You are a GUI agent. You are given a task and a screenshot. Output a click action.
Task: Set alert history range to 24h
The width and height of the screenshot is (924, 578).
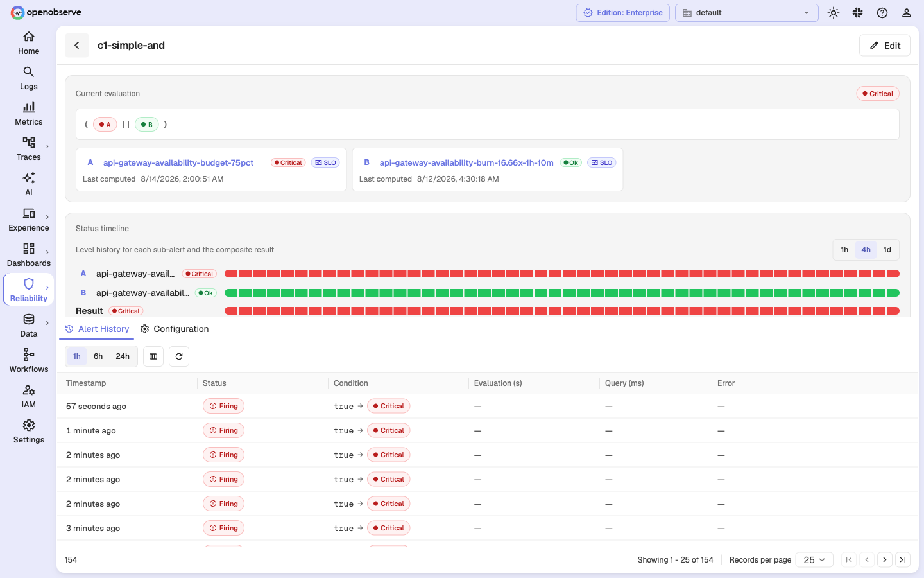pos(123,356)
